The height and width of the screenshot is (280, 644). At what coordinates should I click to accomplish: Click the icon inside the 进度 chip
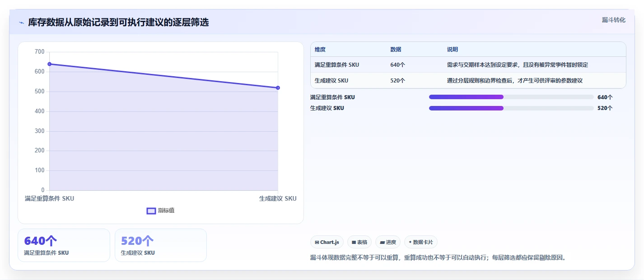click(382, 242)
